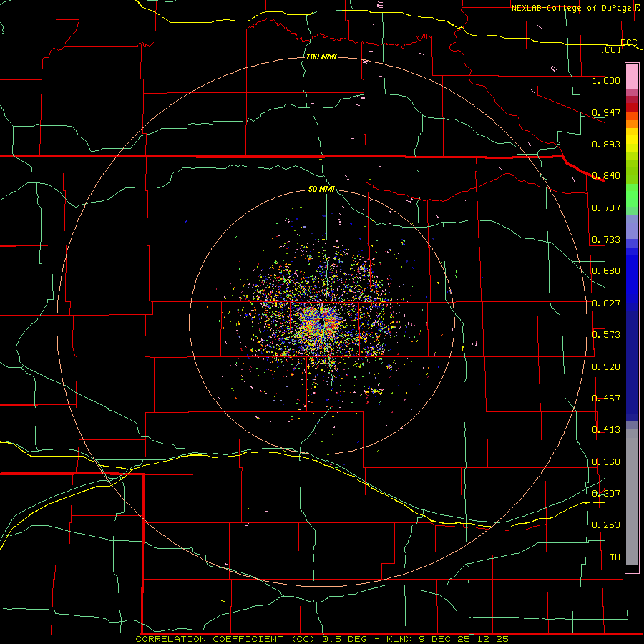Click the red segment of the color scale

pyautogui.click(x=632, y=107)
